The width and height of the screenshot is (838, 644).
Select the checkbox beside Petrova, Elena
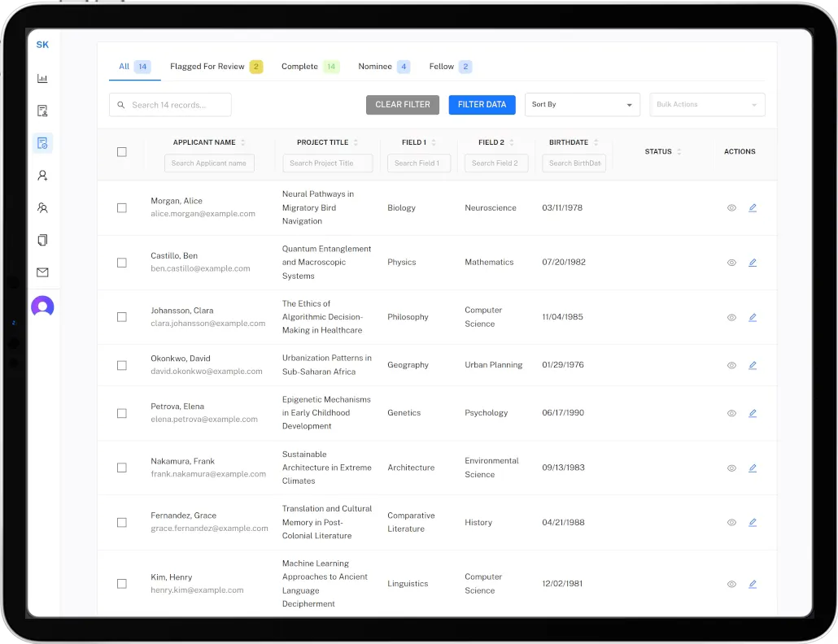(122, 413)
